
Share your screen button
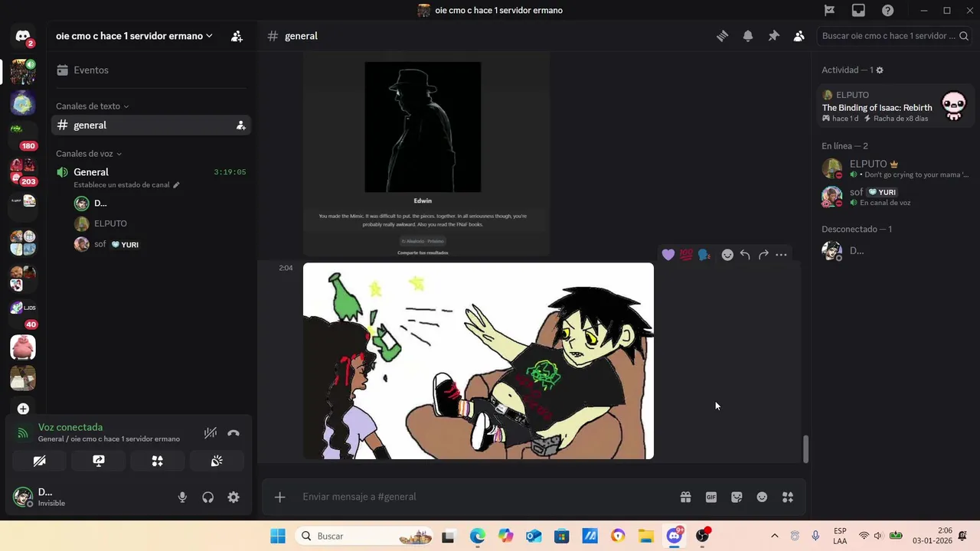coord(99,461)
